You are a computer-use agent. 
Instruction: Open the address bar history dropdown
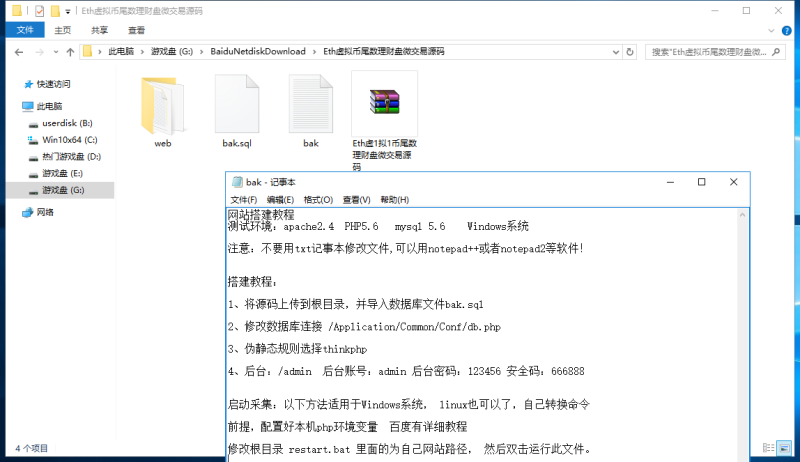click(616, 52)
